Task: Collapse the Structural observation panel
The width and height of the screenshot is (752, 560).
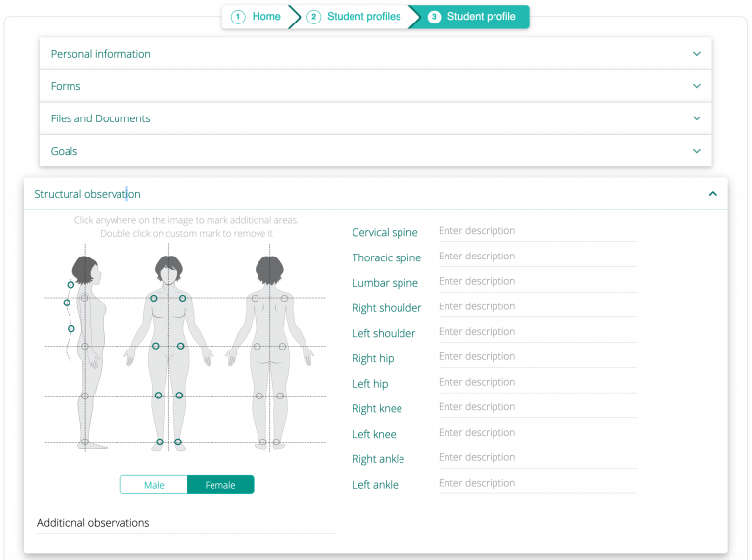Action: pos(712,194)
